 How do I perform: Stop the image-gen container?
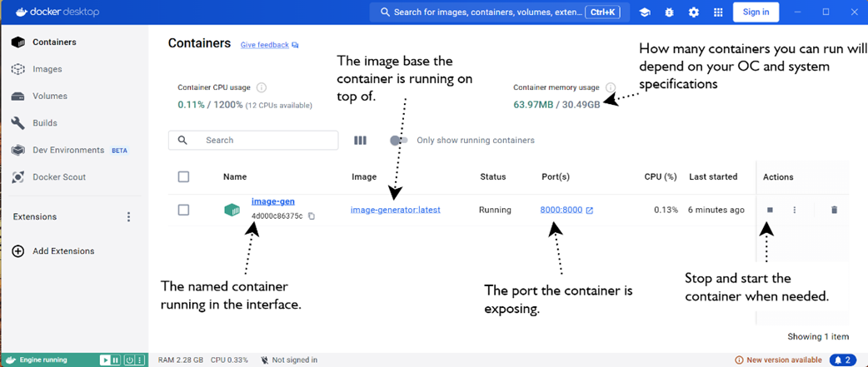pos(771,210)
